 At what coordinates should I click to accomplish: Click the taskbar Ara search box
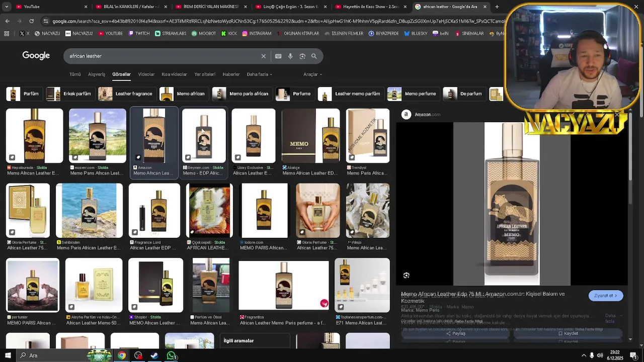pos(50,355)
